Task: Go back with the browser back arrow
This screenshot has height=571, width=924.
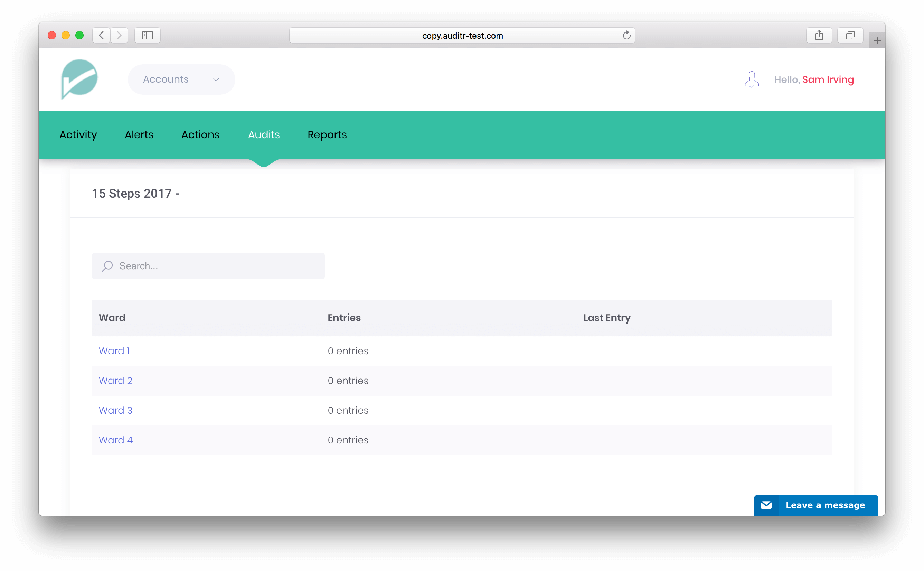Action: [x=101, y=36]
